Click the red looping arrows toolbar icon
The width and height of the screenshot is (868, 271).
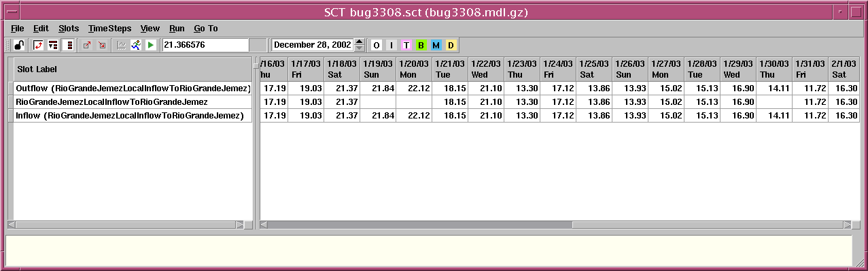[38, 45]
